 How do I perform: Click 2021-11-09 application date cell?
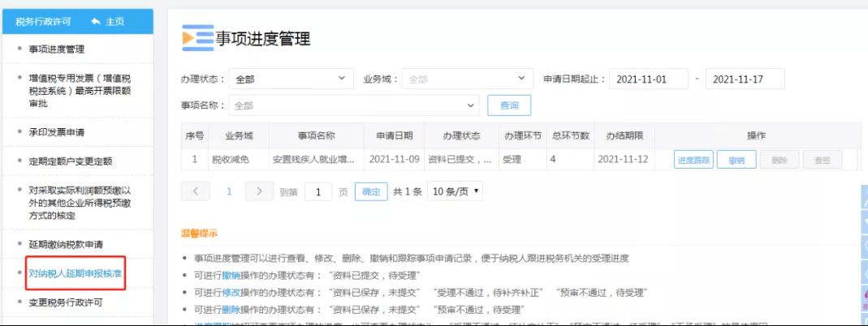(395, 160)
